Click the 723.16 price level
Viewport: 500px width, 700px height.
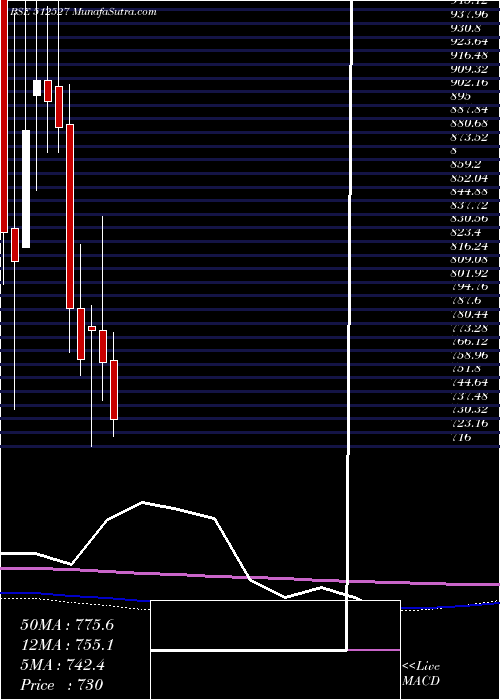[x=470, y=423]
